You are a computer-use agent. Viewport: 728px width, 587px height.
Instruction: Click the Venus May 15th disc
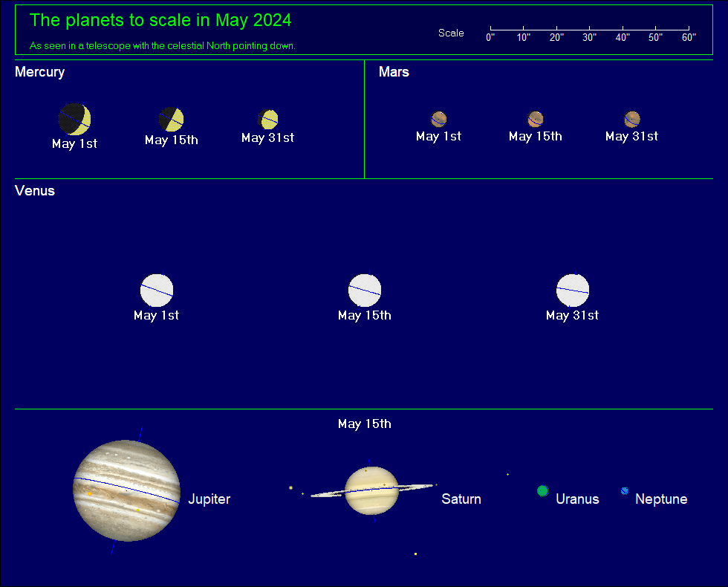point(365,291)
